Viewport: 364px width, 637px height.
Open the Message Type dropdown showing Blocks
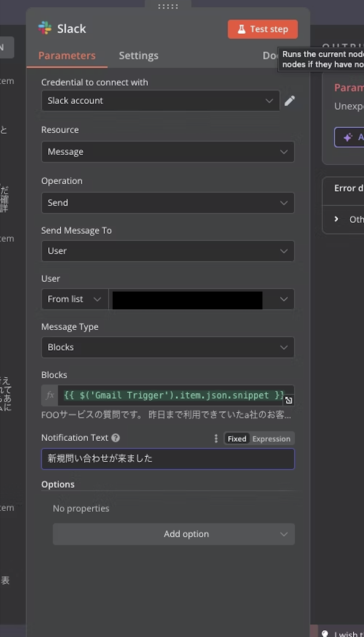(168, 347)
